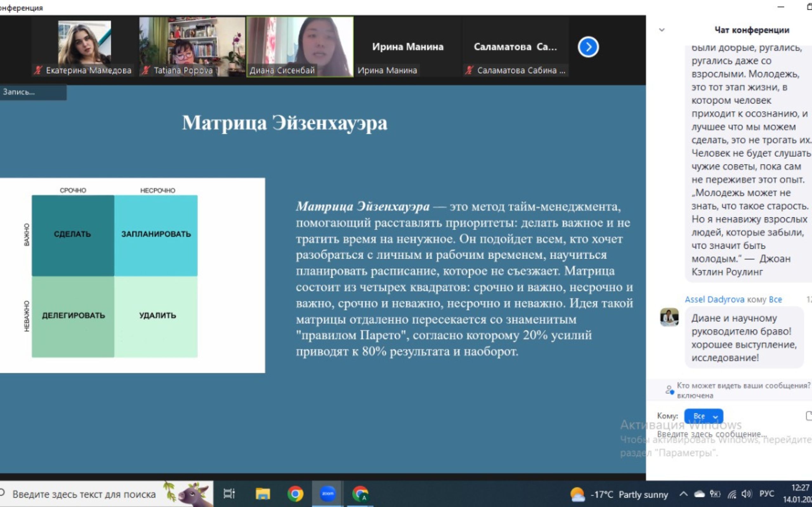812x507 pixels.
Task: Open File Explorer from the taskbar
Action: [x=262, y=494]
